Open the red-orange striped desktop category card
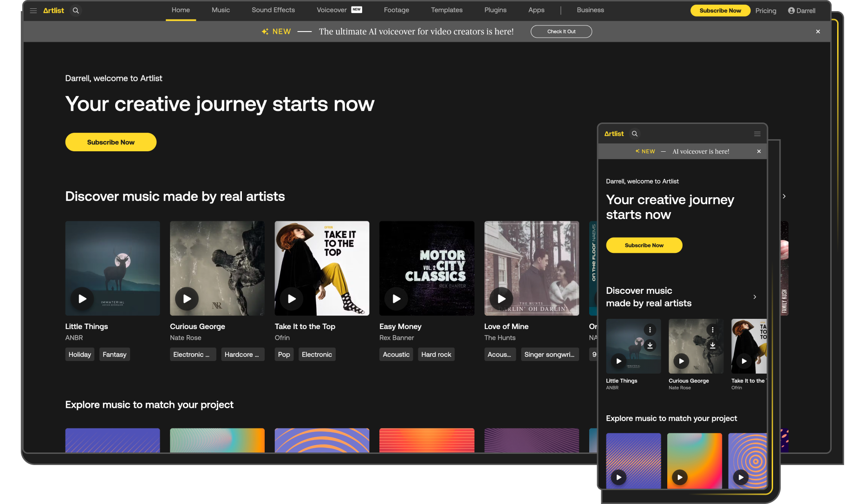 pos(427,440)
